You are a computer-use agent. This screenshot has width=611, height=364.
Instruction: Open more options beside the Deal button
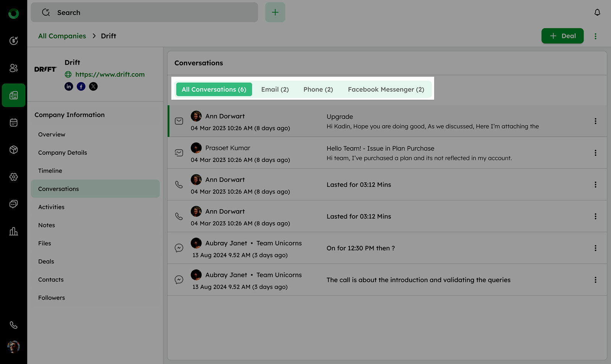coord(595,36)
